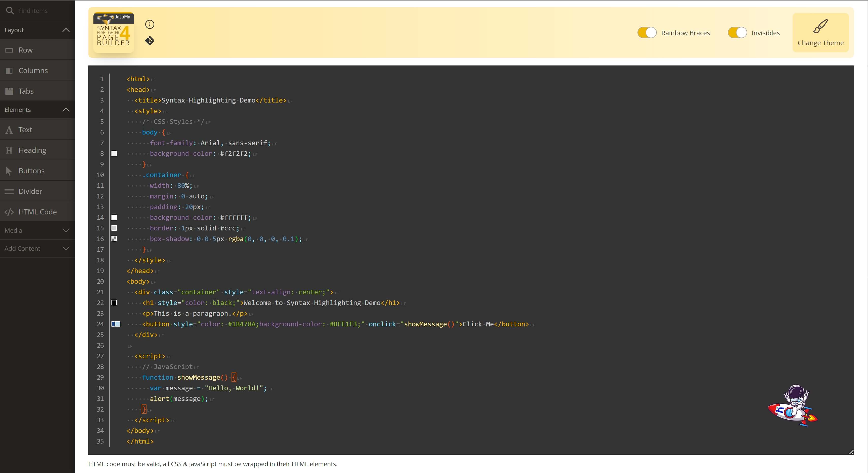The width and height of the screenshot is (868, 473).
Task: Click the Buttons element entry
Action: pos(31,171)
